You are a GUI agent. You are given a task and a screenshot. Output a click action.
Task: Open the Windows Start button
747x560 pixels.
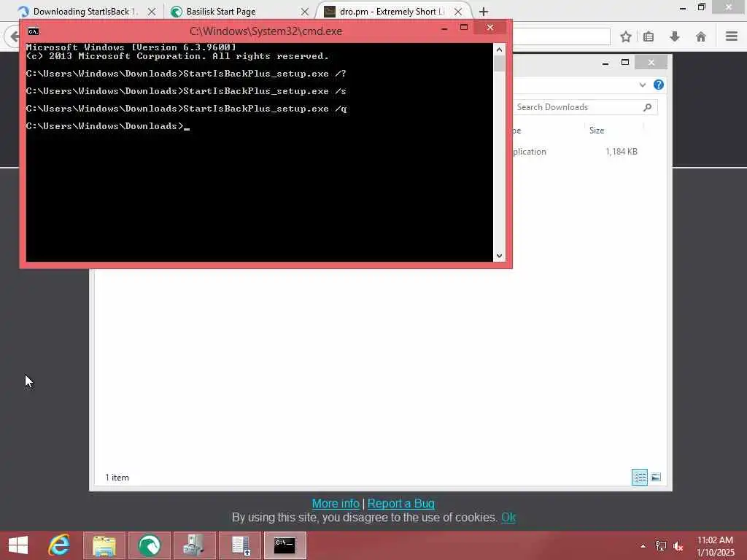[x=18, y=545]
